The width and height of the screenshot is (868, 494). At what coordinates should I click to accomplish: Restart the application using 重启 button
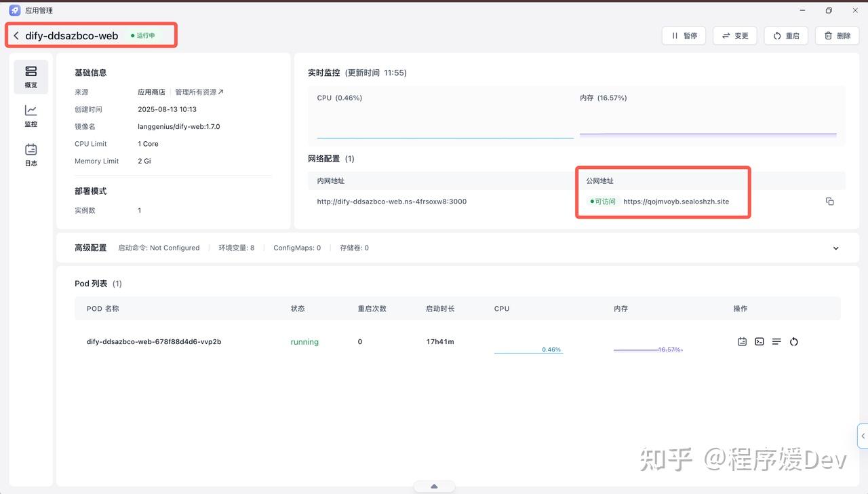click(785, 35)
